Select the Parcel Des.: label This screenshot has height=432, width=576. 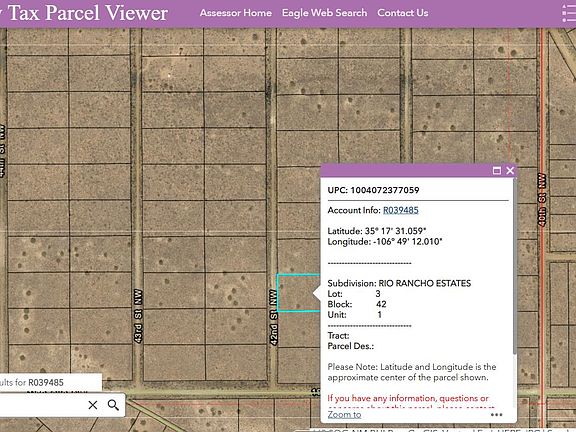[x=351, y=346]
